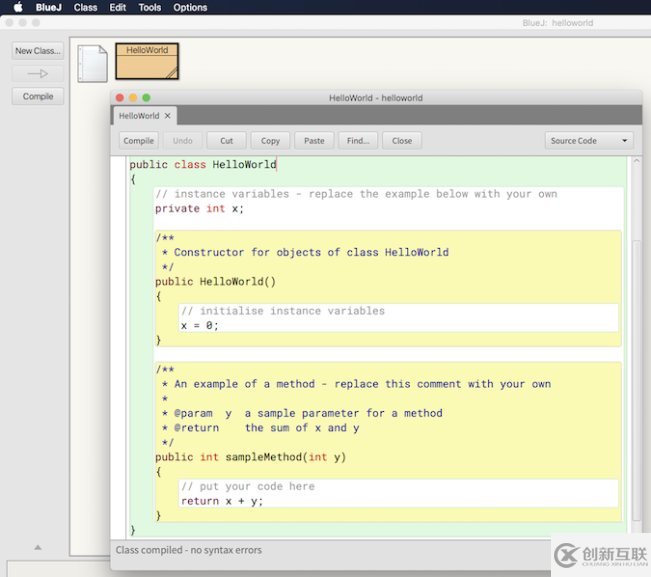Click the New Class button

click(x=37, y=51)
